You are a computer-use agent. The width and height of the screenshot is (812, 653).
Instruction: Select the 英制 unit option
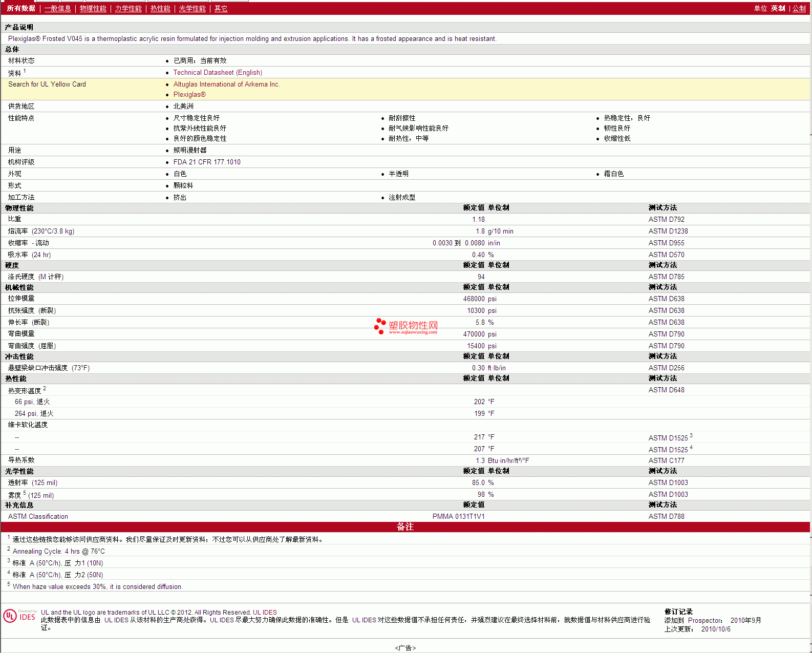pos(778,9)
